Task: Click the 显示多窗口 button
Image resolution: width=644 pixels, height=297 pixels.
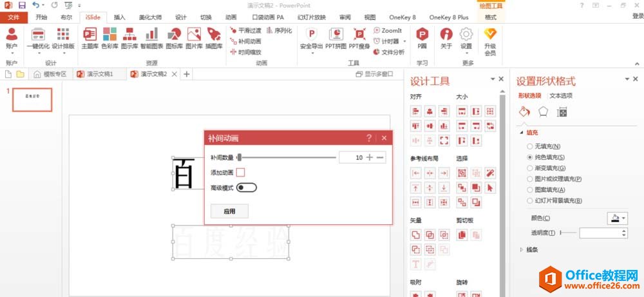Action: click(375, 74)
